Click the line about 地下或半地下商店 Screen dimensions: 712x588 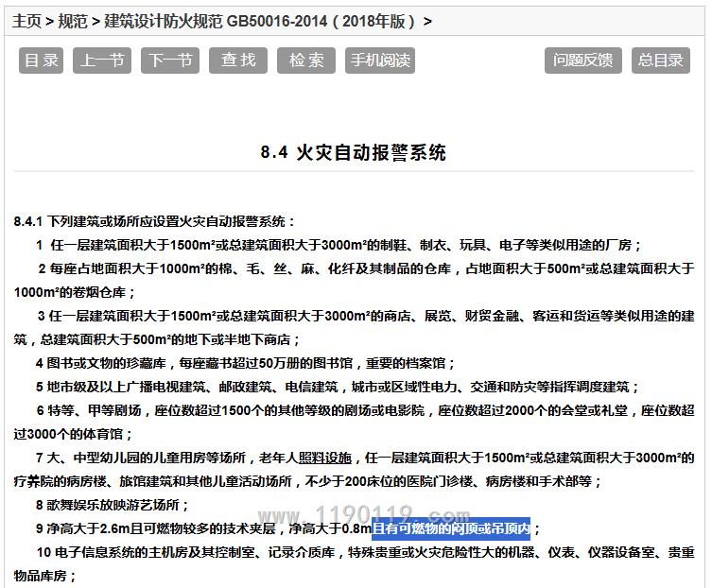[157, 339]
